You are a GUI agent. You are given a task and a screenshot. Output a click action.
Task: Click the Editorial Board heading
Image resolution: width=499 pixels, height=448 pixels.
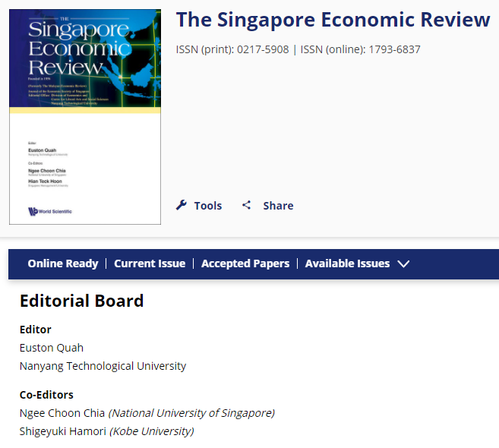point(81,301)
